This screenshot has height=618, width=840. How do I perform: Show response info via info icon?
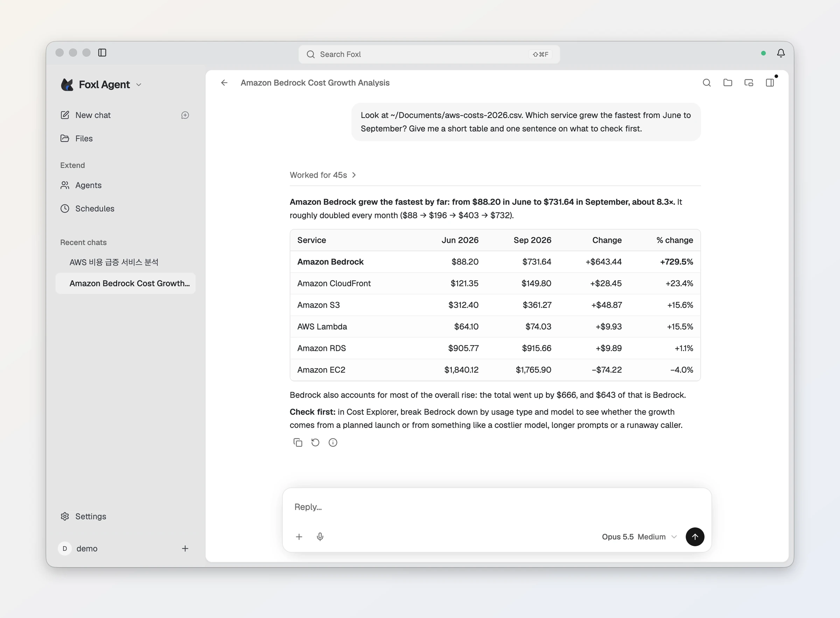click(x=332, y=443)
